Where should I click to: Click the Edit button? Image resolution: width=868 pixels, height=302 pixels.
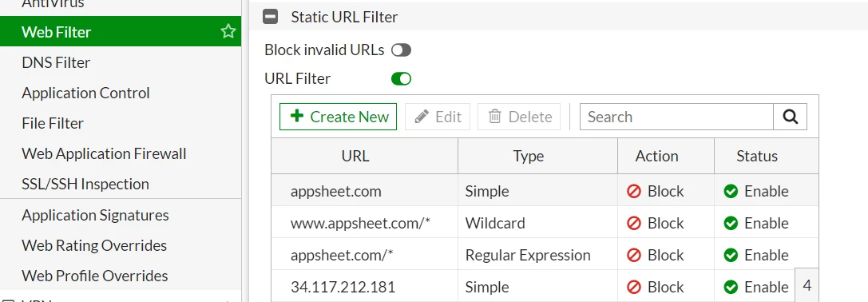(438, 117)
